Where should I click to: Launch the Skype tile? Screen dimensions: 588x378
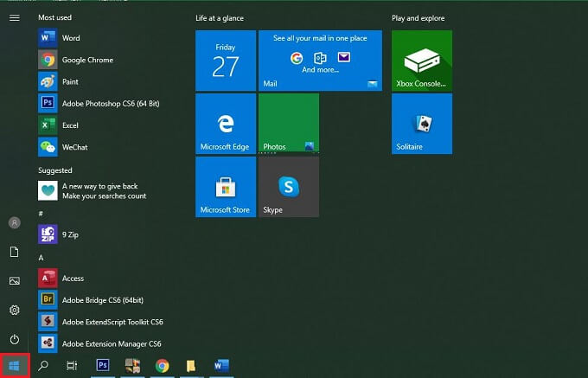[289, 187]
